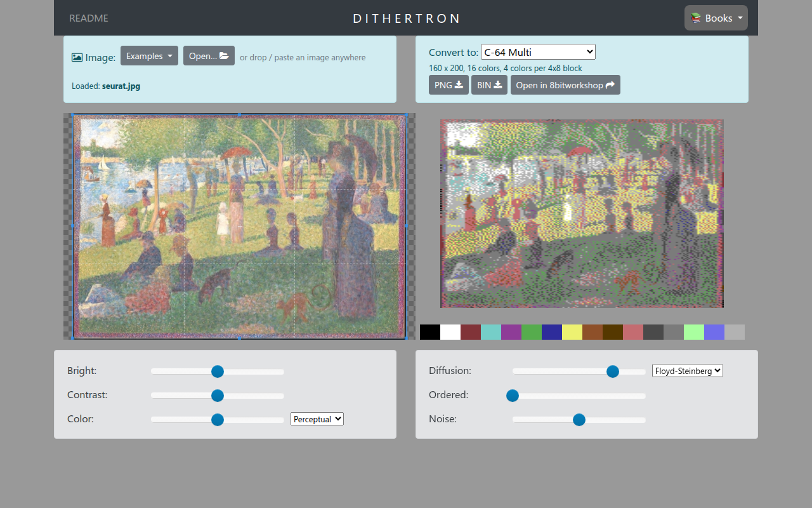Image resolution: width=812 pixels, height=508 pixels.
Task: Download the PNG file
Action: click(x=449, y=85)
